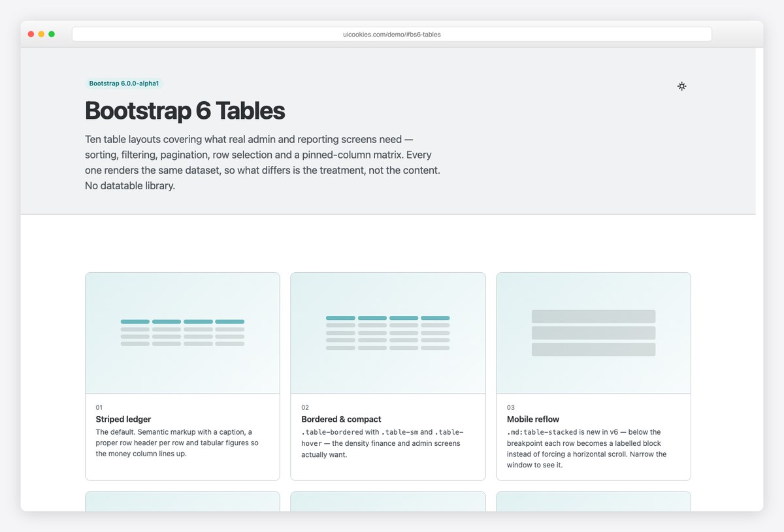The image size is (784, 532).
Task: Click the Mobile reflow title
Action: 533,419
